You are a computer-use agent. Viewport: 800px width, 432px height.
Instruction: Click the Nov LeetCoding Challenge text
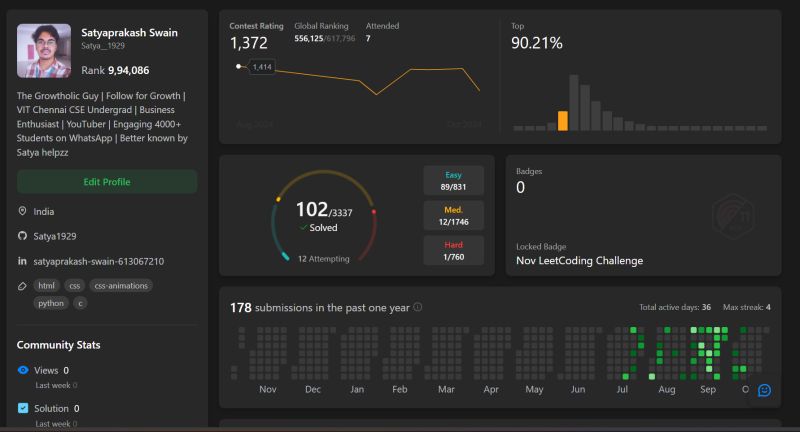580,261
